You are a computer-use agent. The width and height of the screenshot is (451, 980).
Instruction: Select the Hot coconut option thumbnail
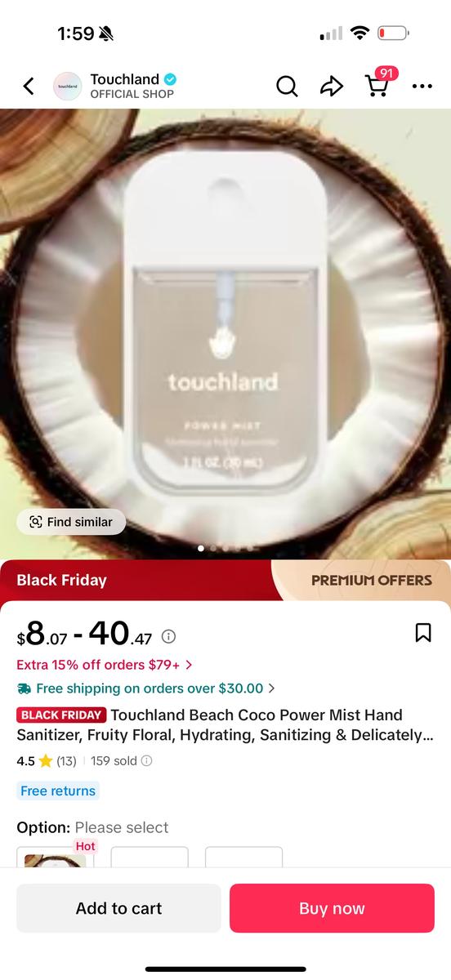coord(56,856)
